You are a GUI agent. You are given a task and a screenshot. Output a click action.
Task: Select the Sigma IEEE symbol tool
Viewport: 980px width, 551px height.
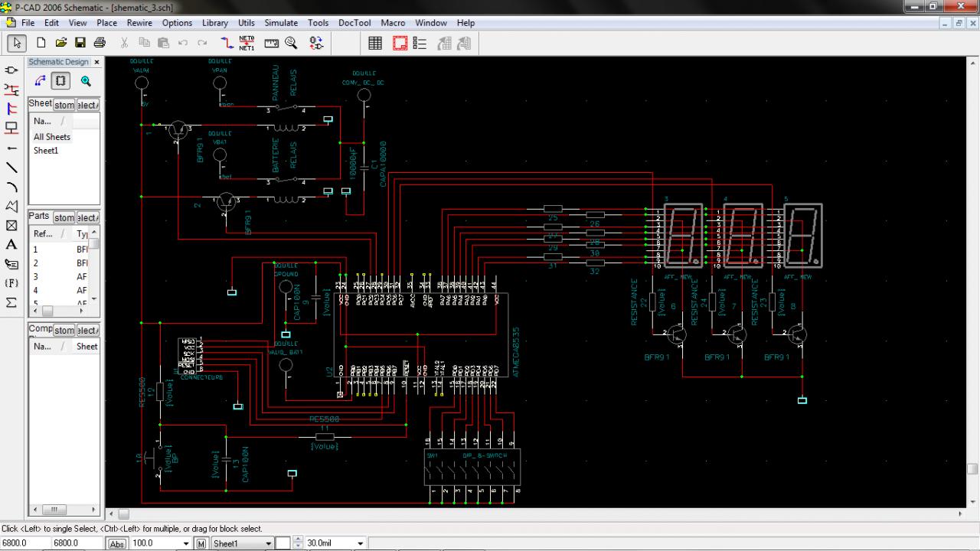click(11, 303)
